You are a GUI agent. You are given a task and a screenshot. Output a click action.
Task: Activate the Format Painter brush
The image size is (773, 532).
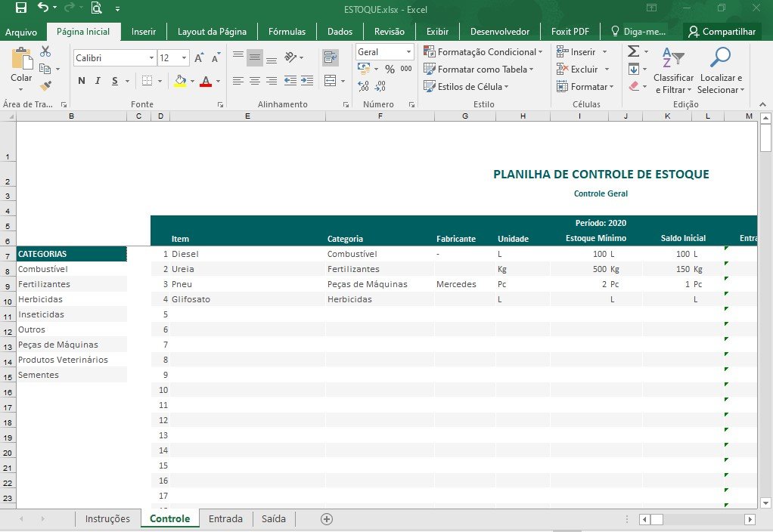pos(45,86)
